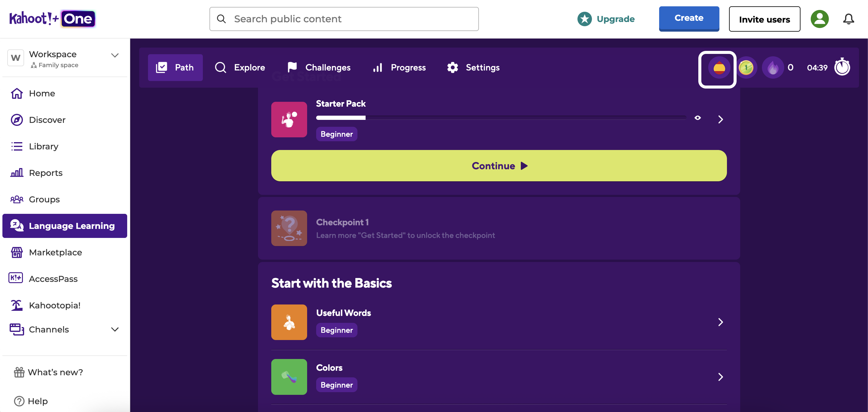Switch to the Progress tab

pyautogui.click(x=399, y=67)
